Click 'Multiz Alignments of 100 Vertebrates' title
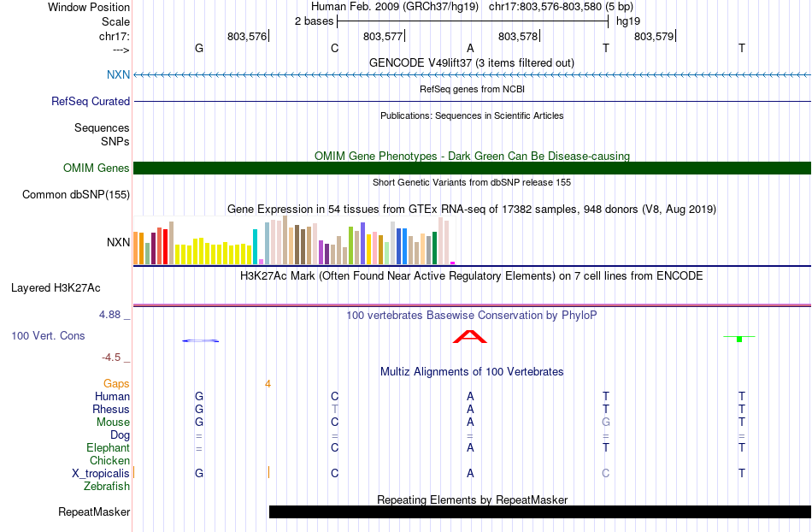812x532 pixels. click(x=472, y=371)
